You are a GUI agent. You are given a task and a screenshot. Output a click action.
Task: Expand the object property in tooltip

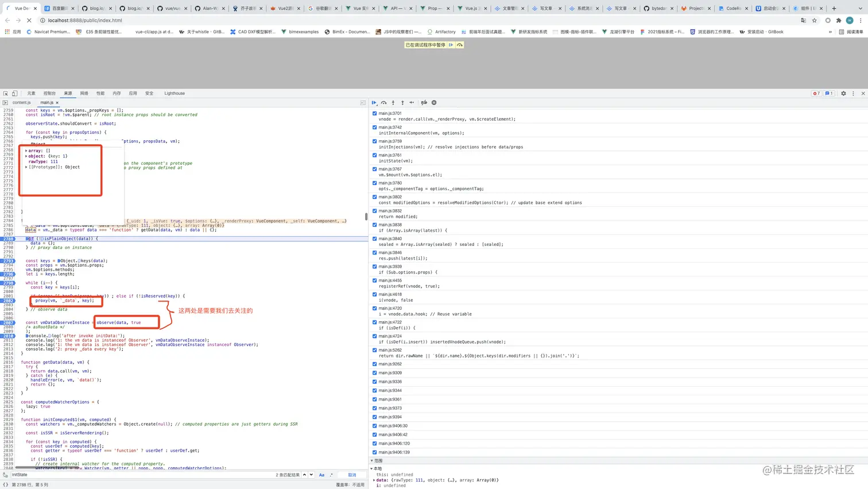point(26,156)
